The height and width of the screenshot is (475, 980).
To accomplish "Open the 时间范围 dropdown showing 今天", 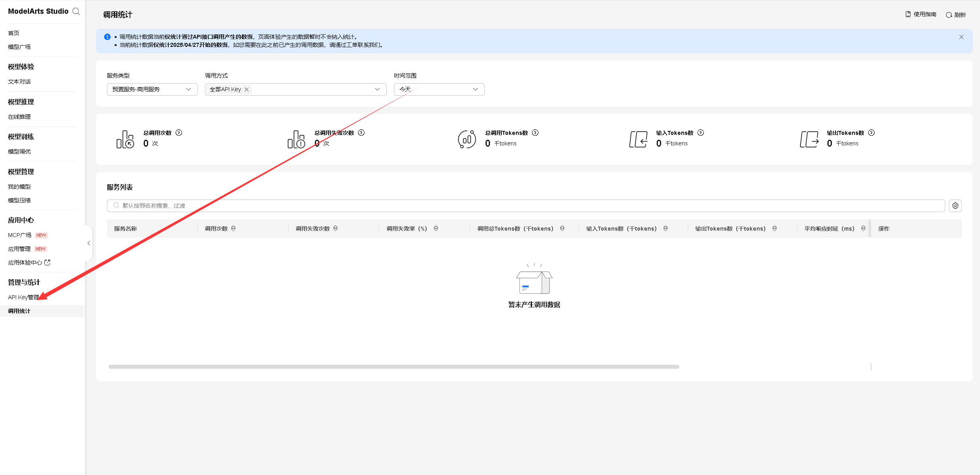I will [439, 89].
